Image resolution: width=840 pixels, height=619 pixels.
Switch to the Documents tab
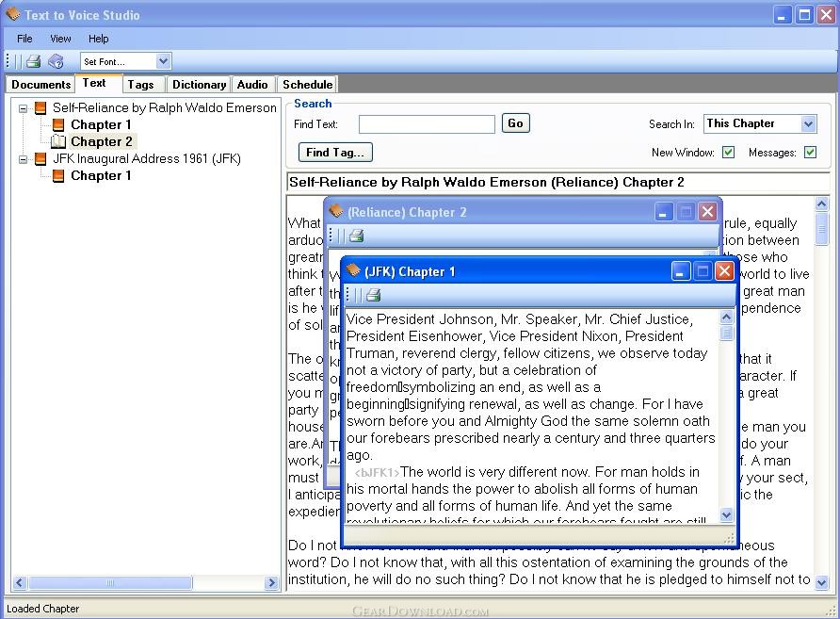coord(40,85)
